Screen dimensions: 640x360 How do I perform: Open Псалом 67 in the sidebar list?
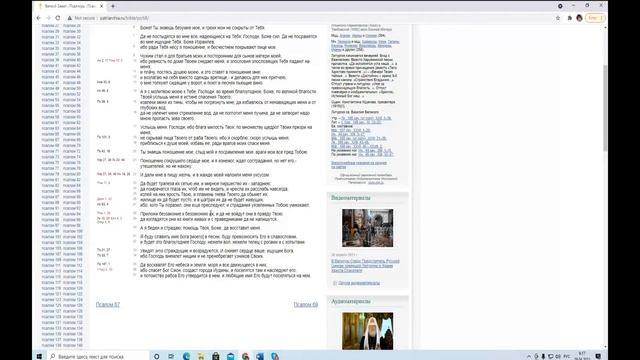pyautogui.click(x=50, y=140)
